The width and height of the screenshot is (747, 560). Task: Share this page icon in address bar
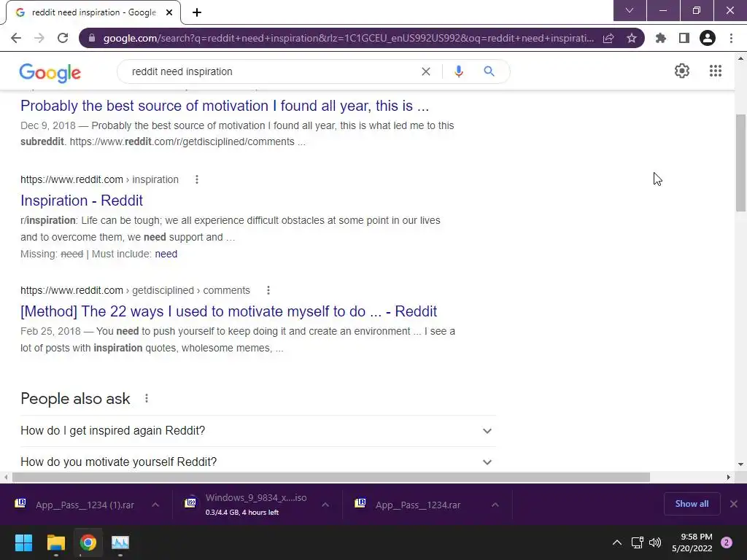pos(608,38)
